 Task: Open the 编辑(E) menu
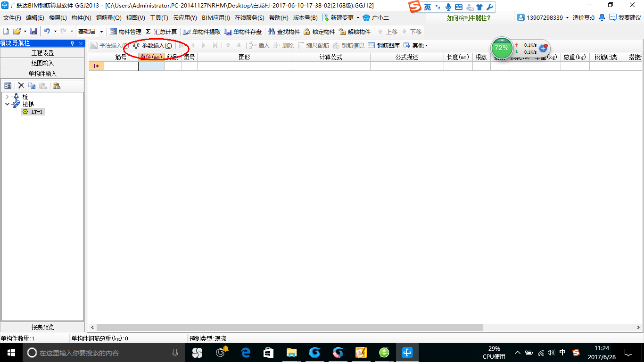35,18
